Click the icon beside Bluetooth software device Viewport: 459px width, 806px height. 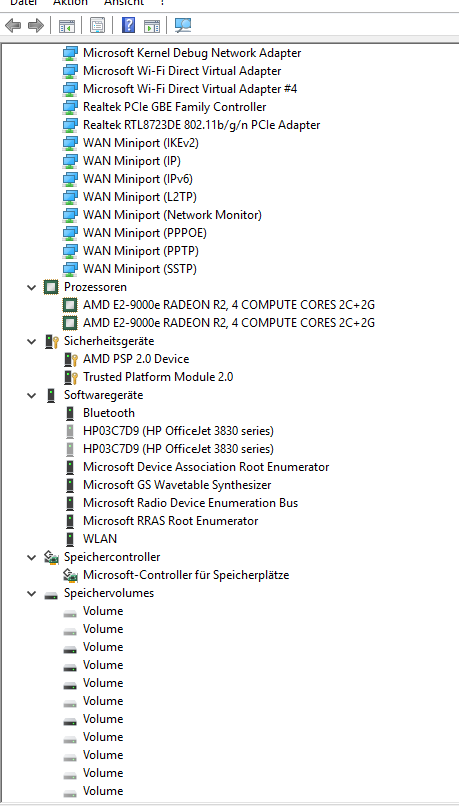[x=70, y=413]
